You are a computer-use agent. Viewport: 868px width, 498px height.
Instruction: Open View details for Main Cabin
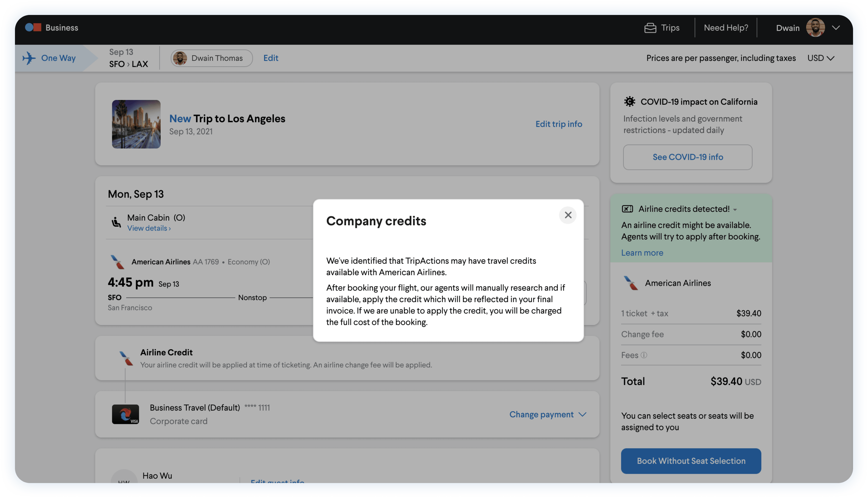coord(149,228)
